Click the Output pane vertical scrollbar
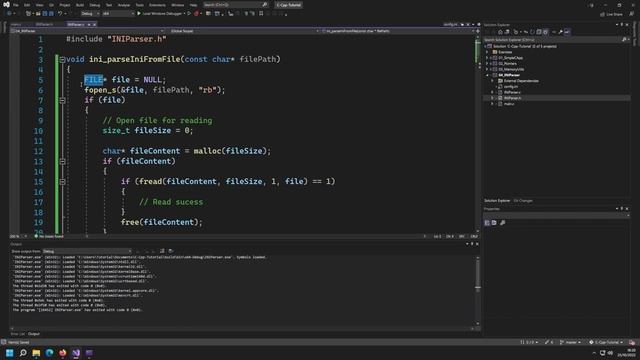The width and height of the screenshot is (640, 360). pos(478,290)
